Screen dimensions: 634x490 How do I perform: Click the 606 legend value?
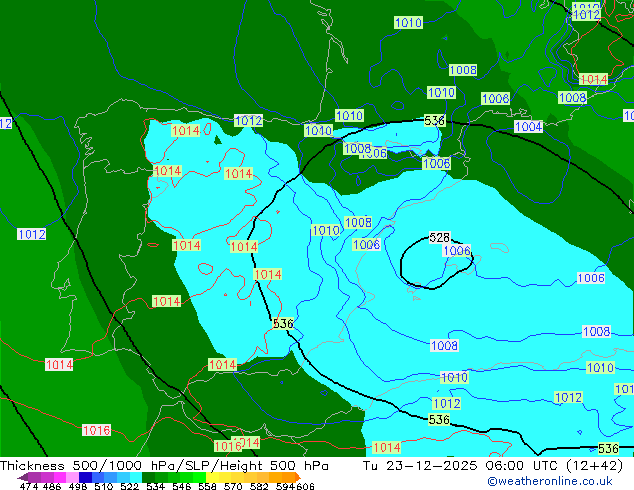tap(305, 486)
